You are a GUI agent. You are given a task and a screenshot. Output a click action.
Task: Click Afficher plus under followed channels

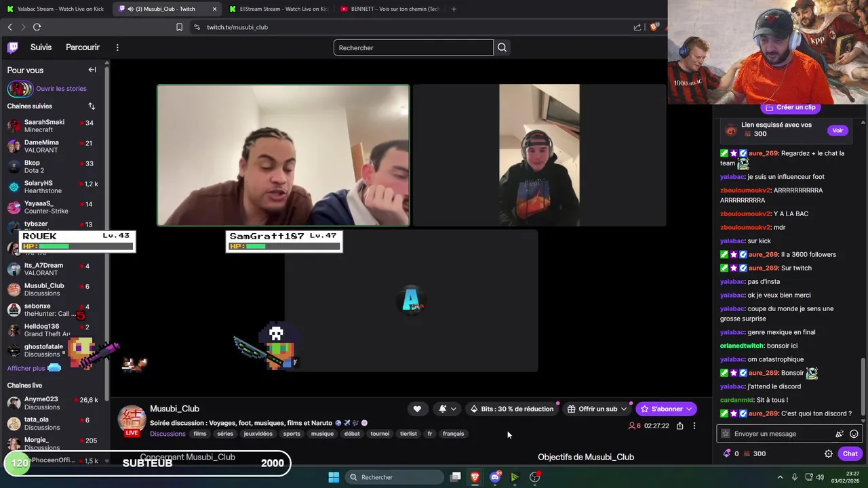26,368
